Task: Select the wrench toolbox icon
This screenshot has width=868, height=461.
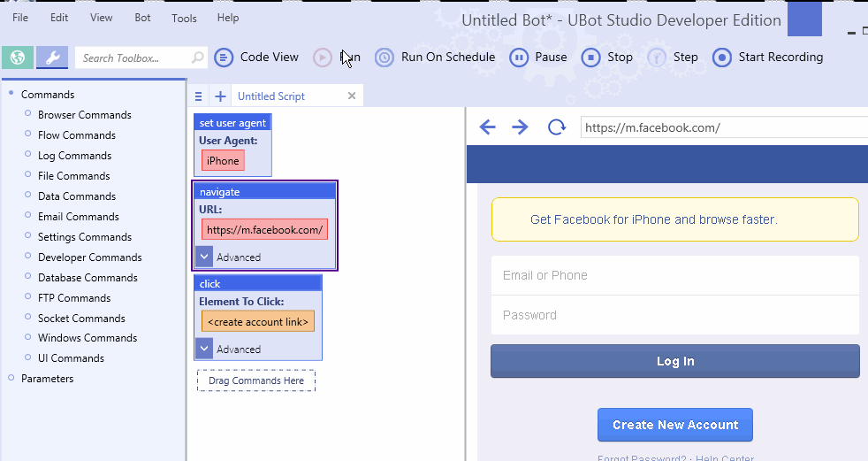Action: [52, 57]
